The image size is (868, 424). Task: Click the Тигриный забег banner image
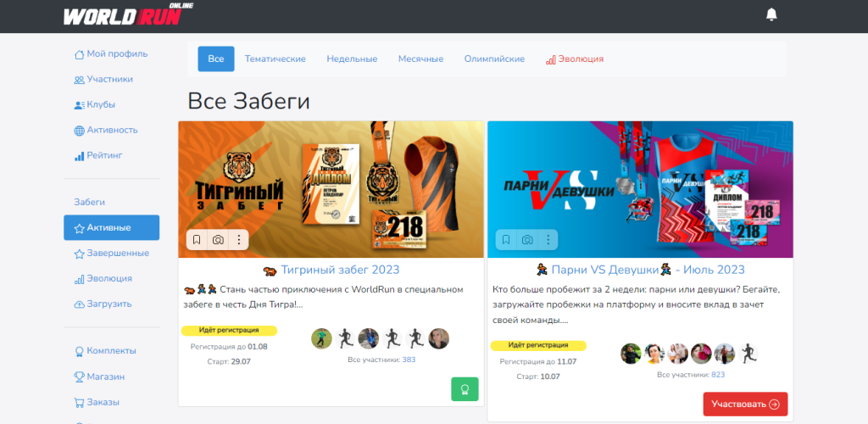coord(331,178)
